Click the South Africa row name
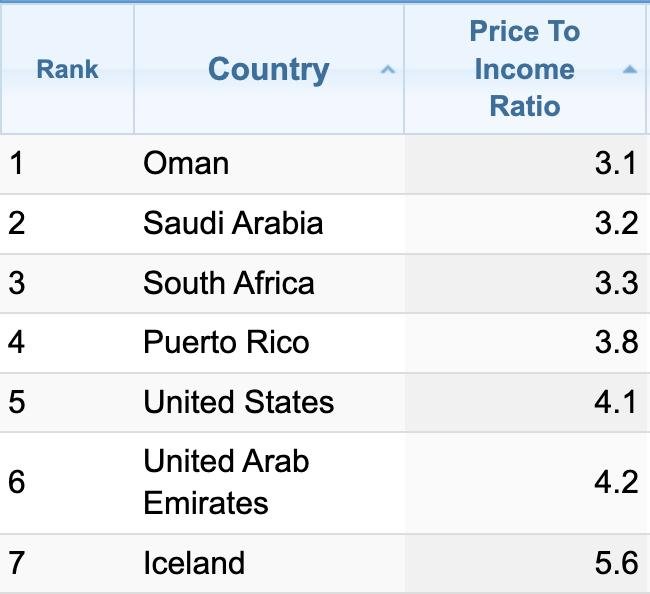The width and height of the screenshot is (650, 594). [229, 283]
